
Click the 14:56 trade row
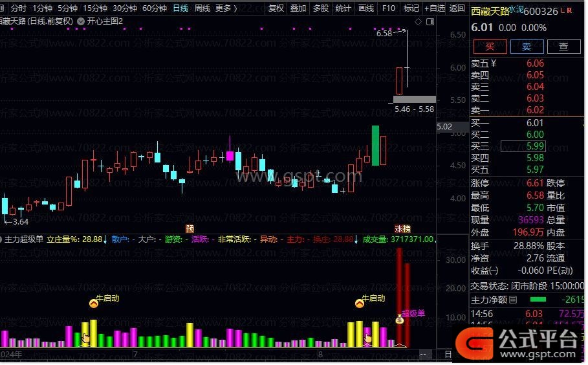click(x=527, y=314)
